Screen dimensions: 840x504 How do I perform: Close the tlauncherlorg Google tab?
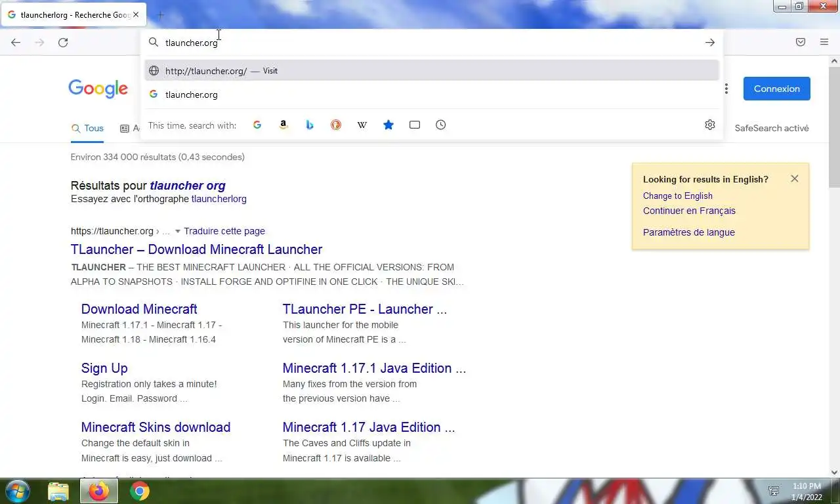(136, 14)
